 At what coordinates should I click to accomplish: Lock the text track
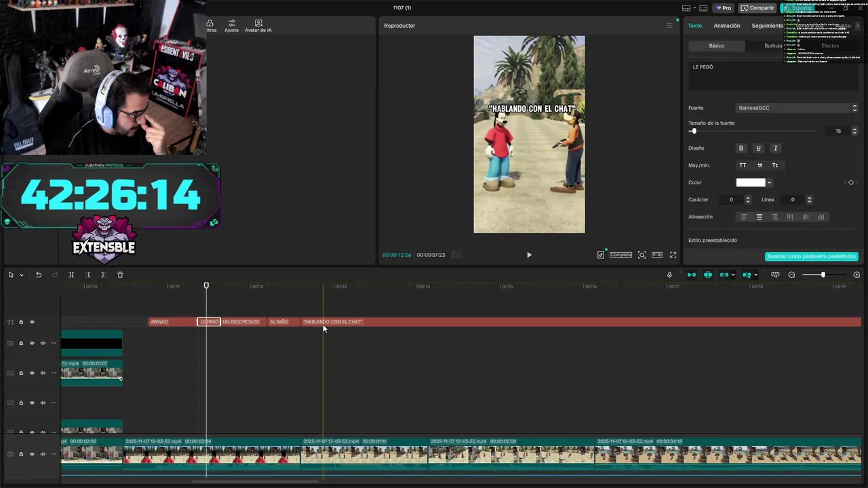pos(21,322)
